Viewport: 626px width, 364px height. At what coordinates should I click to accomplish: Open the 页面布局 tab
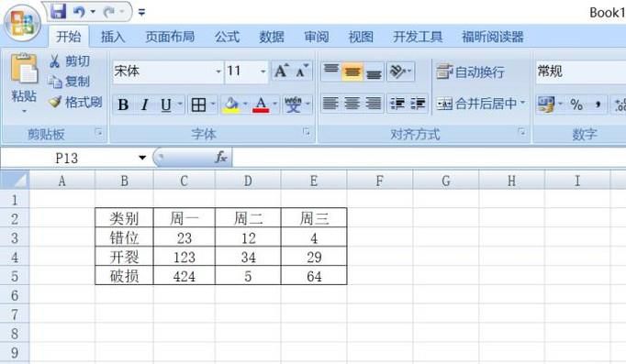click(x=170, y=37)
